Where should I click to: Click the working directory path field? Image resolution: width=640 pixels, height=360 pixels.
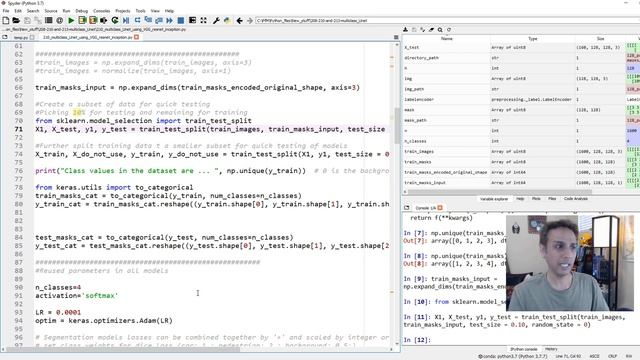pos(447,20)
